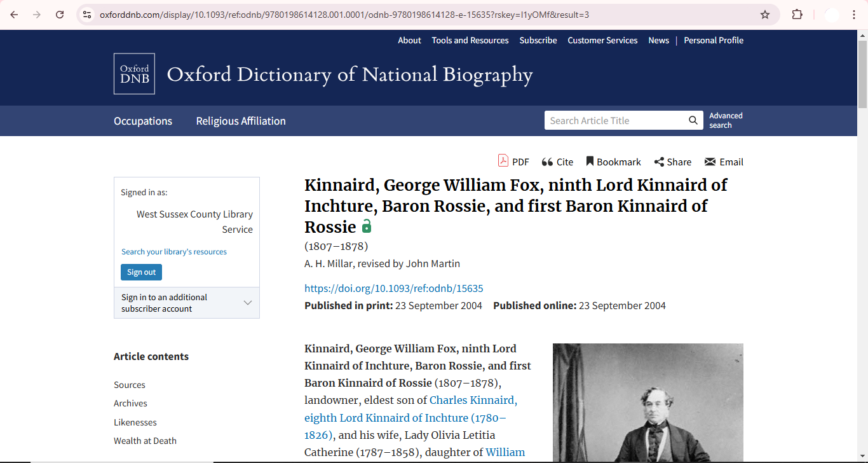Screen dimensions: 868x463
Task: Jump to the Archives section
Action: tap(130, 403)
